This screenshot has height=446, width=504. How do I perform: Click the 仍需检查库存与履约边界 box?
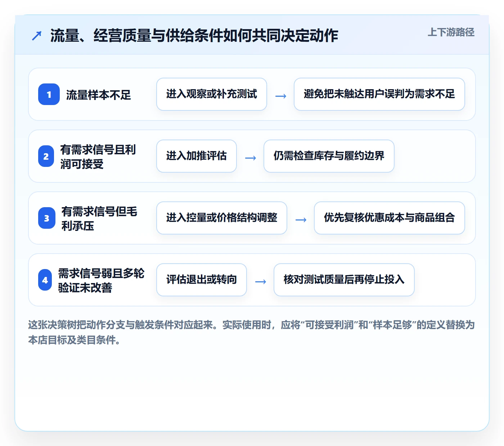click(x=329, y=156)
